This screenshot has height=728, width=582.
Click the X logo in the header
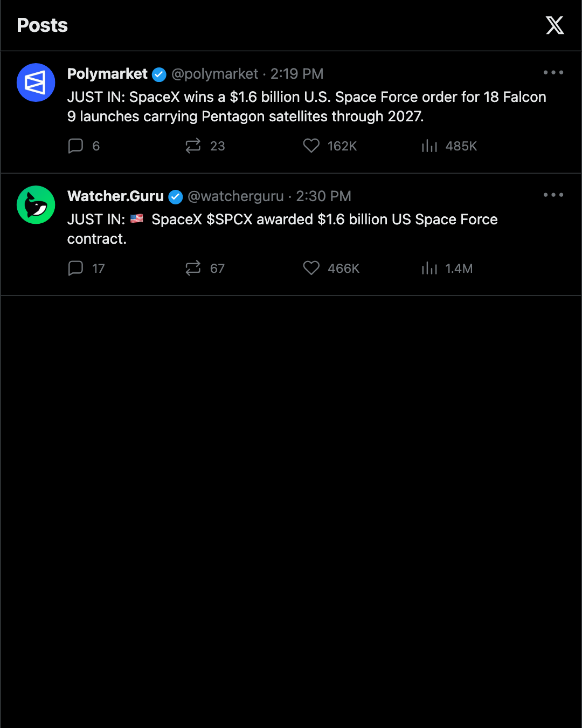[x=555, y=25]
